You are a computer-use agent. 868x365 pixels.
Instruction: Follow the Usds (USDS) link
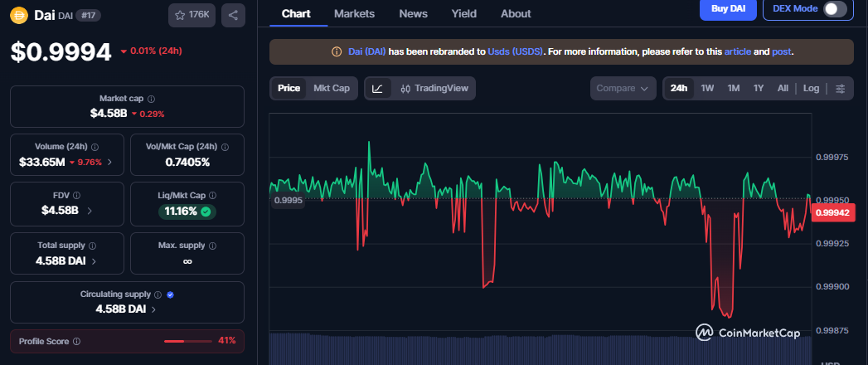pos(515,51)
